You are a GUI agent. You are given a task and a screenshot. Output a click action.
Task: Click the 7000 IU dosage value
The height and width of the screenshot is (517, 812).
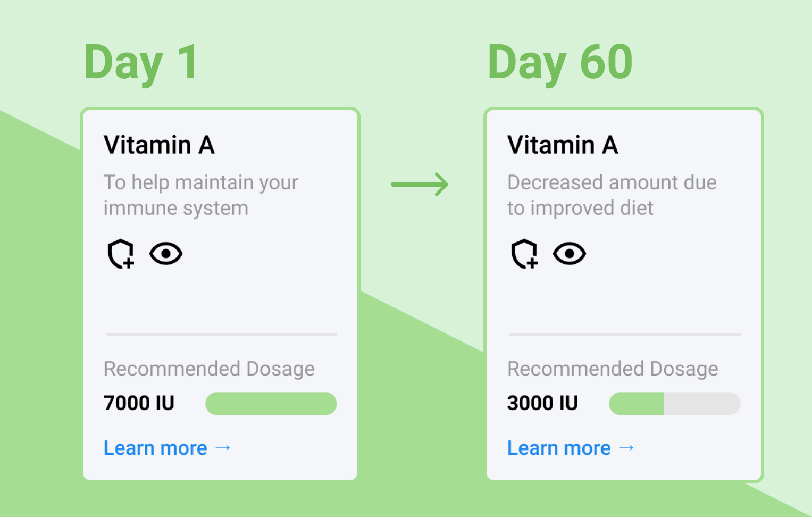coord(139,403)
